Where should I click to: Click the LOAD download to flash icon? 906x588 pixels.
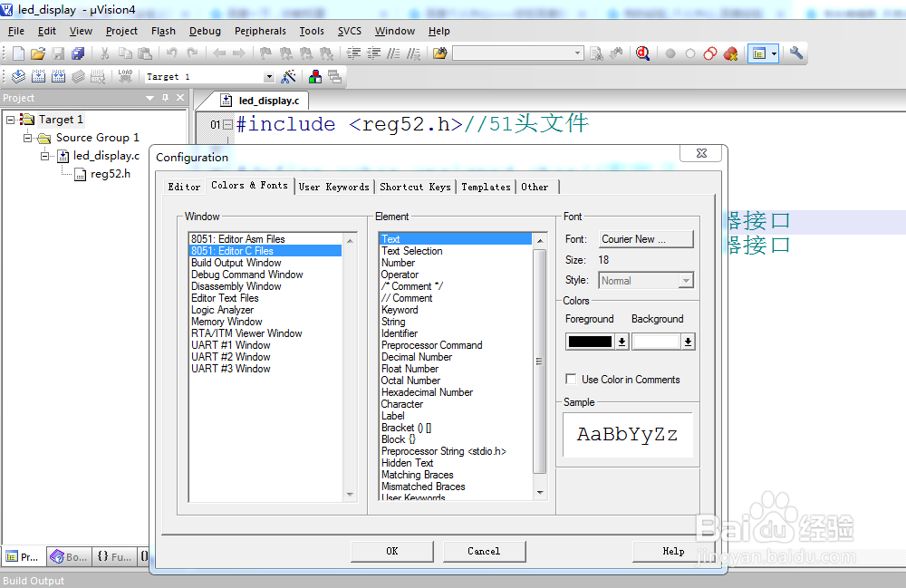125,76
